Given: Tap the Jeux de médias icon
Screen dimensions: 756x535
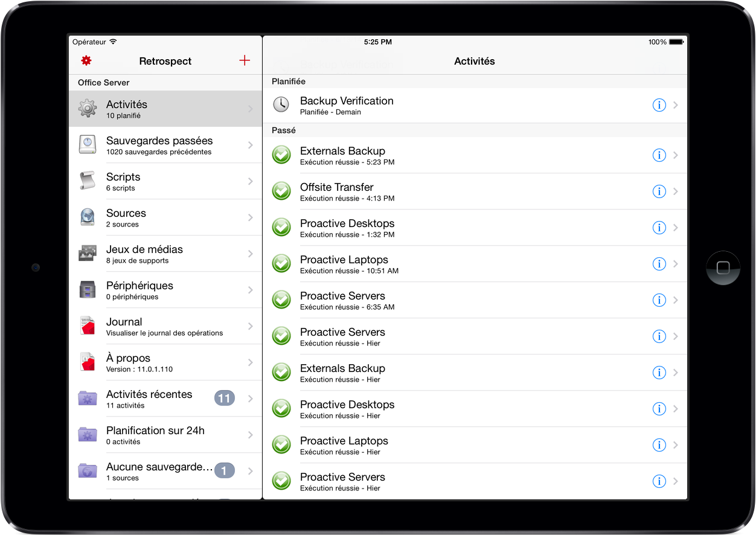Looking at the screenshot, I should click(88, 254).
